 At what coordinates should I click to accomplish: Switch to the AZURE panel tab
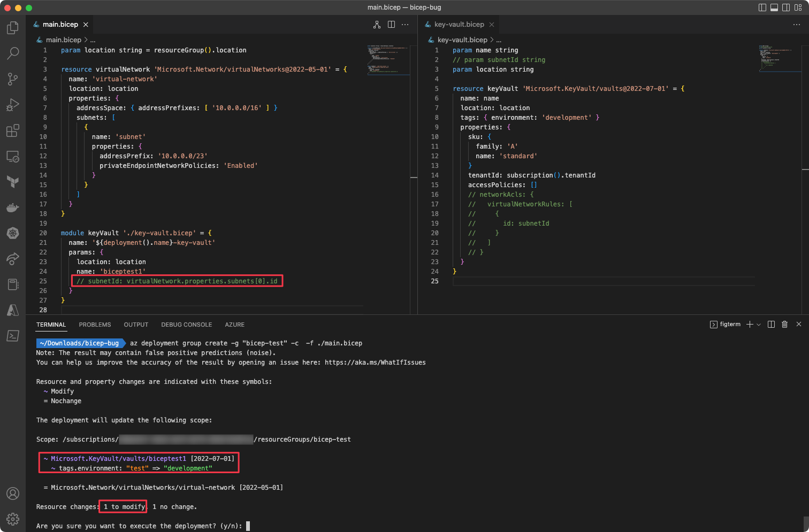[234, 325]
